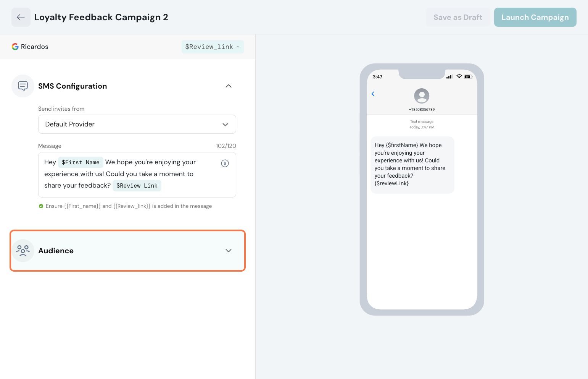Click the dollar variable icon in message box
The image size is (588, 379).
pyautogui.click(x=225, y=164)
